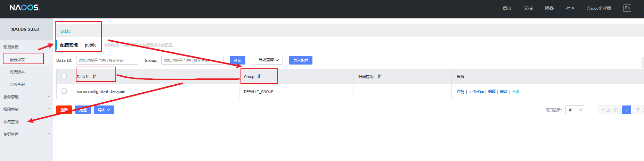Screen dimensions: 644x161
Task: Open 编辑 link for the config row
Action: pos(491,92)
